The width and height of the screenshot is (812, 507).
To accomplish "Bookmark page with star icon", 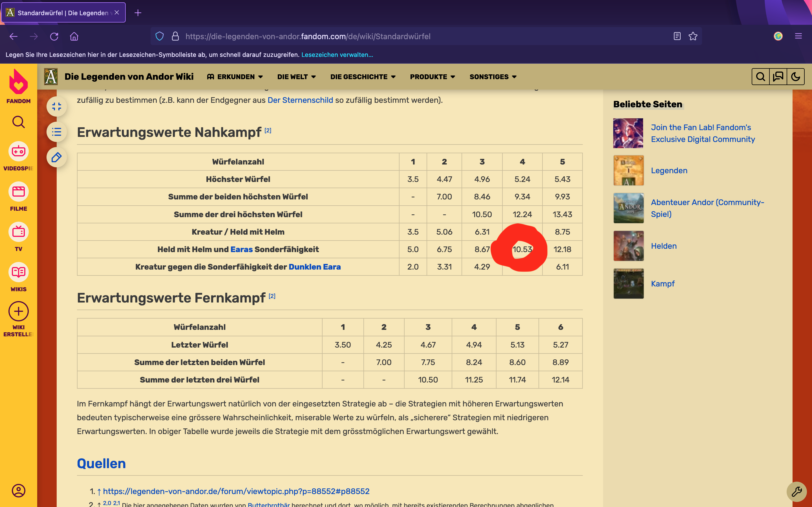I will pos(693,36).
